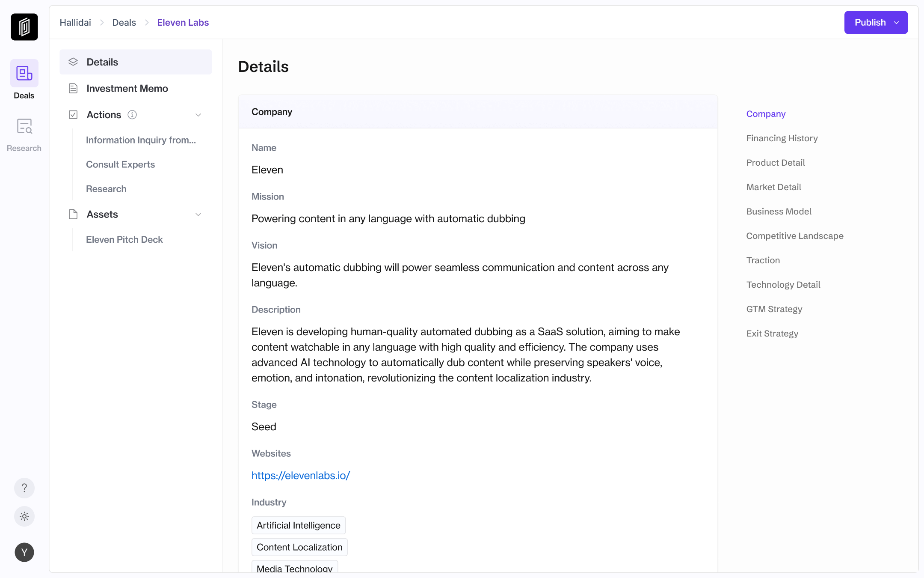Select the Assets menu item
924x578 pixels.
(102, 215)
